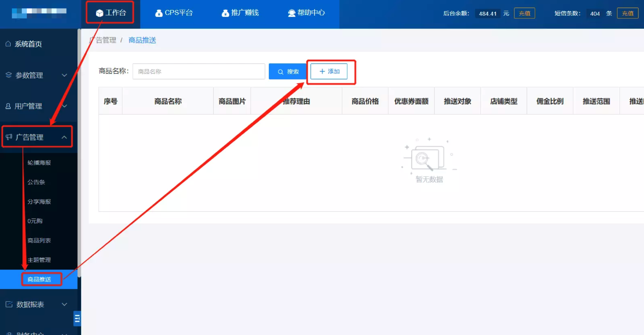Click the 系统首页 home icon
Viewport: 644px width, 335px height.
pyautogui.click(x=8, y=44)
